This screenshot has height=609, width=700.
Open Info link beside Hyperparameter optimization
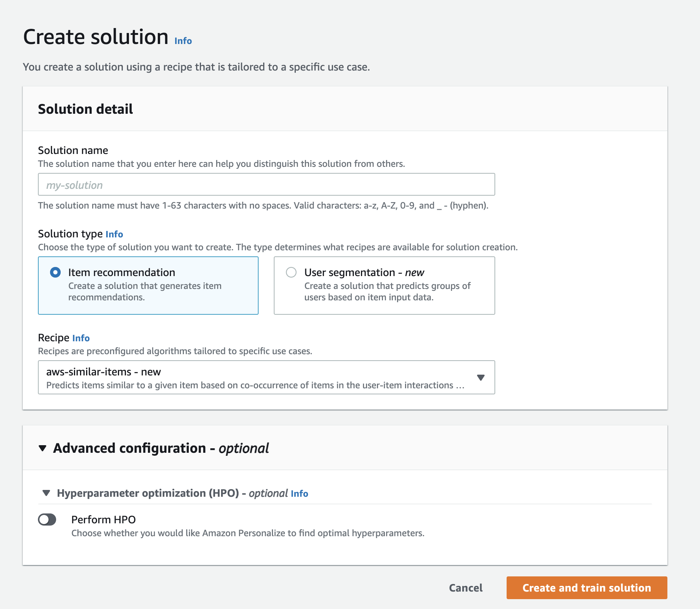299,494
